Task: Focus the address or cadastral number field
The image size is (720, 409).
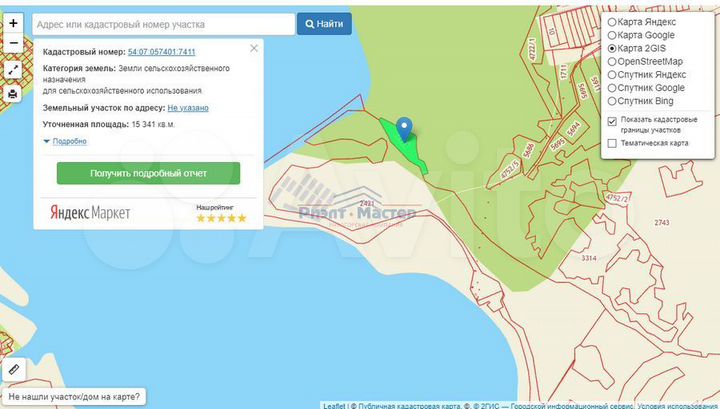Action: click(x=163, y=24)
